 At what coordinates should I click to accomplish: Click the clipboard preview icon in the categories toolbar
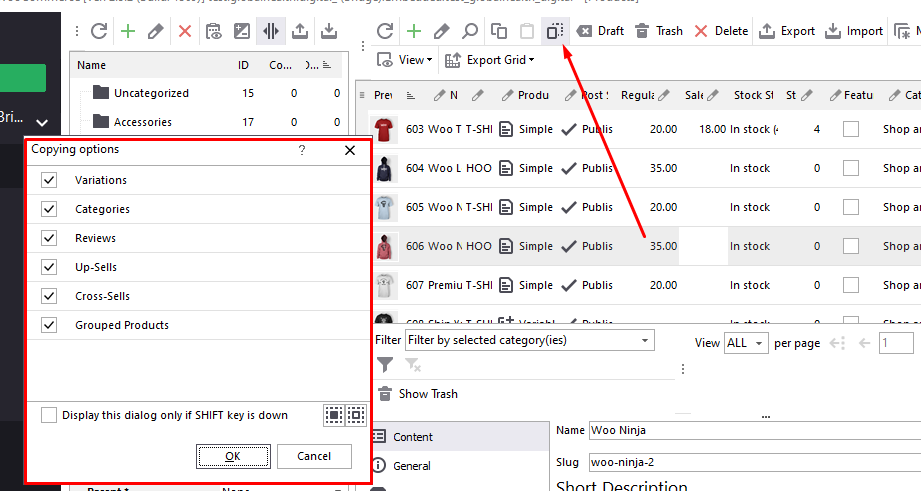[213, 31]
